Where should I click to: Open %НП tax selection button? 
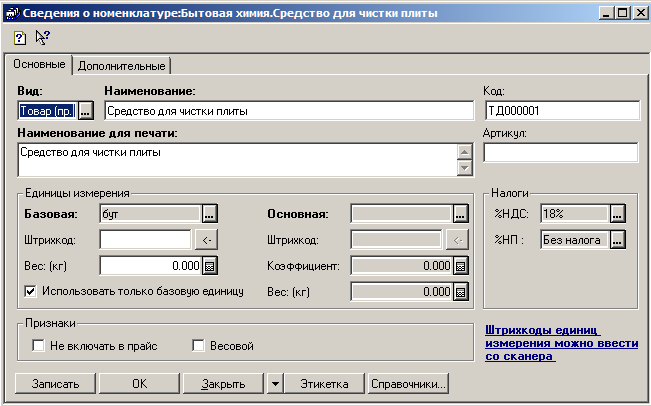tap(617, 239)
